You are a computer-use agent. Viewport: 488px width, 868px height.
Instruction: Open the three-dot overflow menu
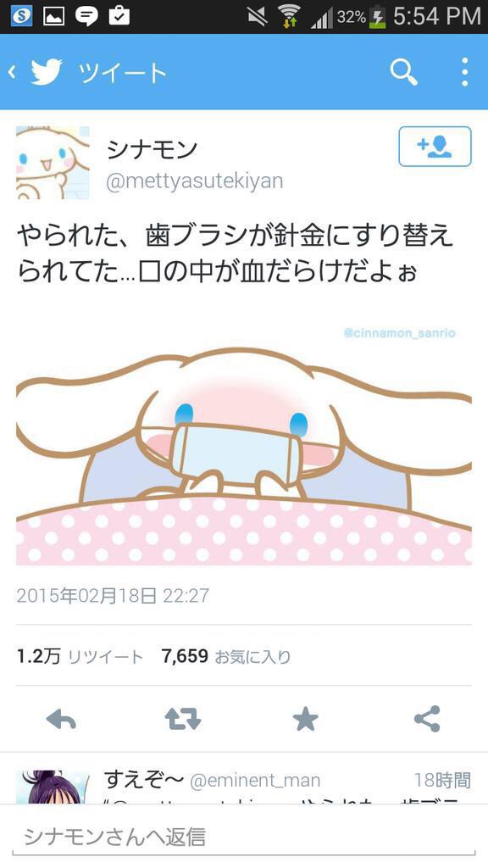(x=465, y=72)
